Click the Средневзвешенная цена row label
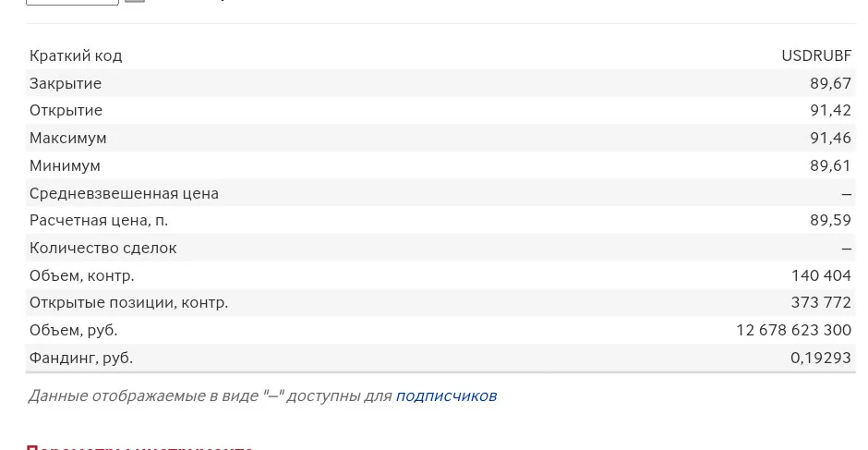The height and width of the screenshot is (450, 868). click(124, 193)
